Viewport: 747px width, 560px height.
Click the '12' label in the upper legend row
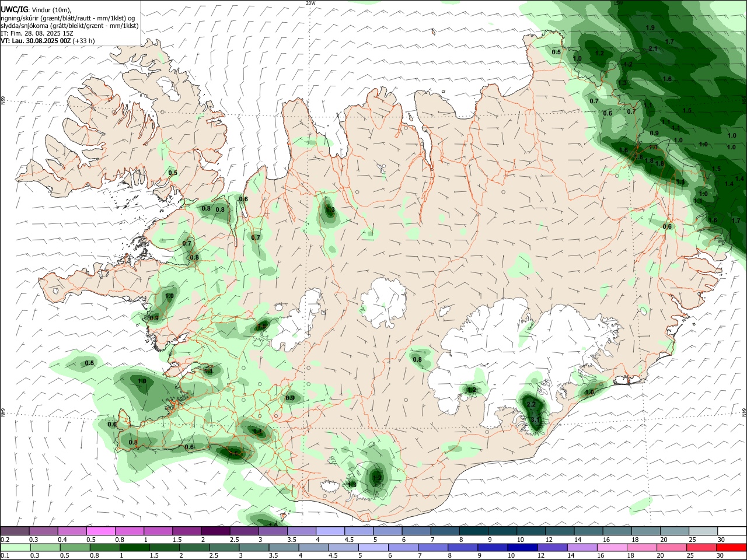pos(549,540)
